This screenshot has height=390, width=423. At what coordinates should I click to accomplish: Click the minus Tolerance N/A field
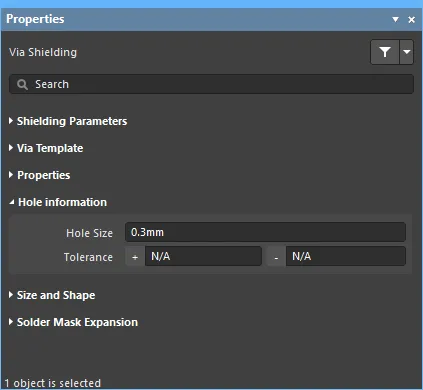(346, 256)
